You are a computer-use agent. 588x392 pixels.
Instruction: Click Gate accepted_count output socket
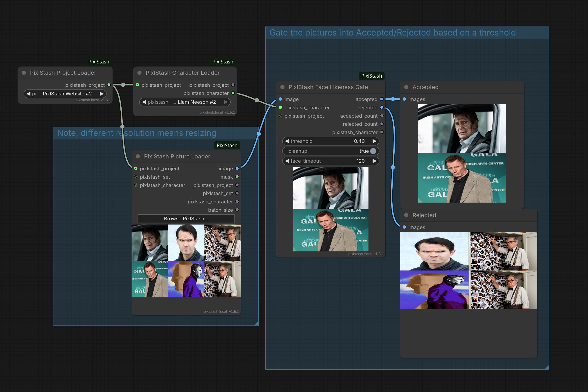coord(382,116)
